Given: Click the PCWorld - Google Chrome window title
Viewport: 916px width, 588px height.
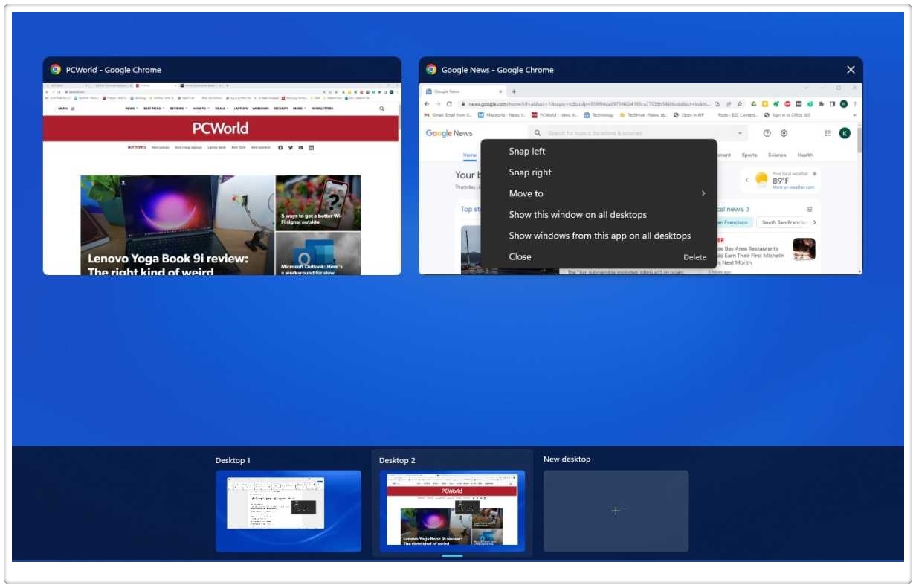Looking at the screenshot, I should 113,70.
